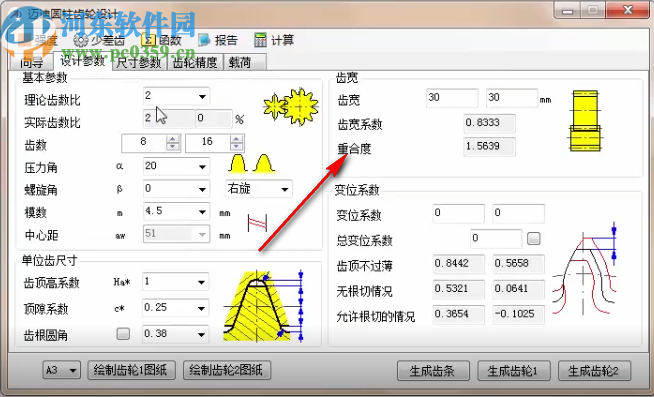Click 齿顶不过薄 value 0.8442
The height and width of the screenshot is (397, 654).
click(x=458, y=264)
